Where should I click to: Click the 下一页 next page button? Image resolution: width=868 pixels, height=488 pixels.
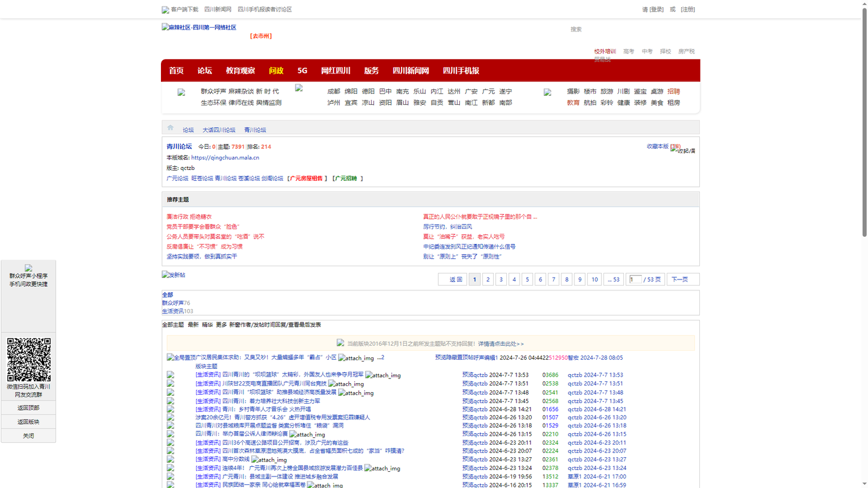(x=683, y=280)
